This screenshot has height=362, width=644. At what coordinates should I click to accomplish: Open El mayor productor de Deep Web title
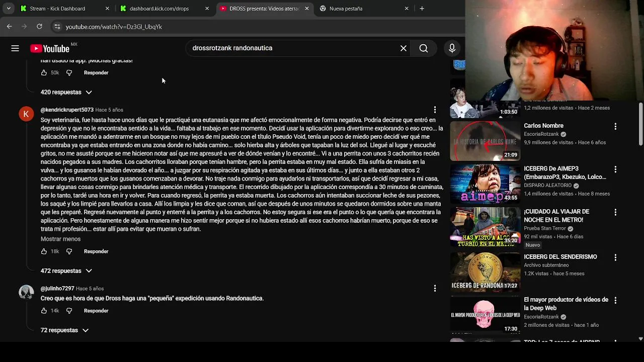tap(566, 304)
